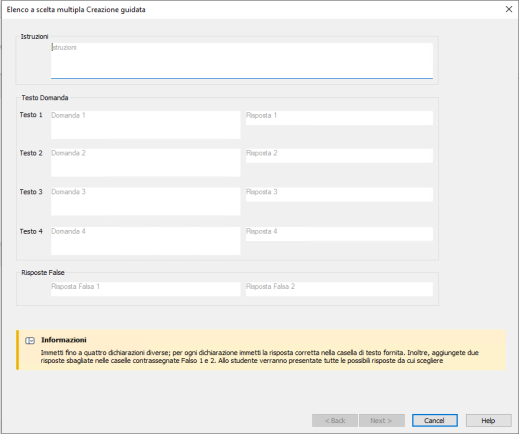519x434 pixels.
Task: Click the < Back button
Action: click(x=335, y=420)
